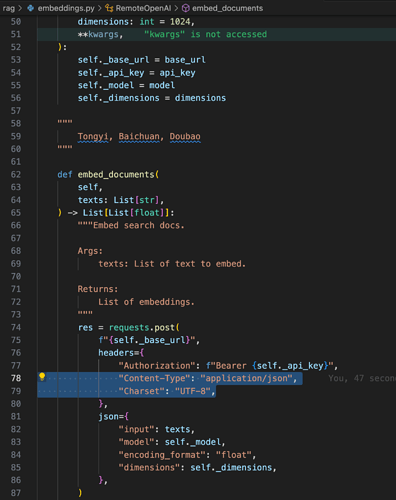
Task: Select embeddings.py in the breadcrumb
Action: point(66,8)
